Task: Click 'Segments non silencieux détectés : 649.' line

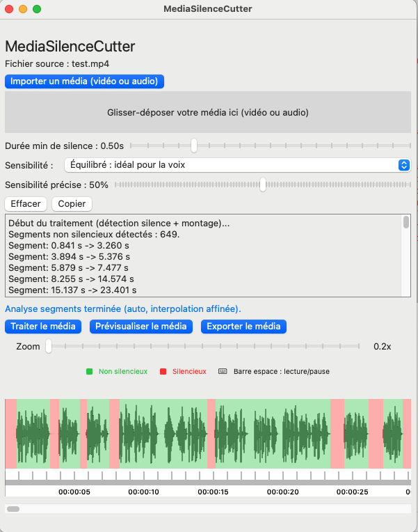Action: [x=94, y=234]
